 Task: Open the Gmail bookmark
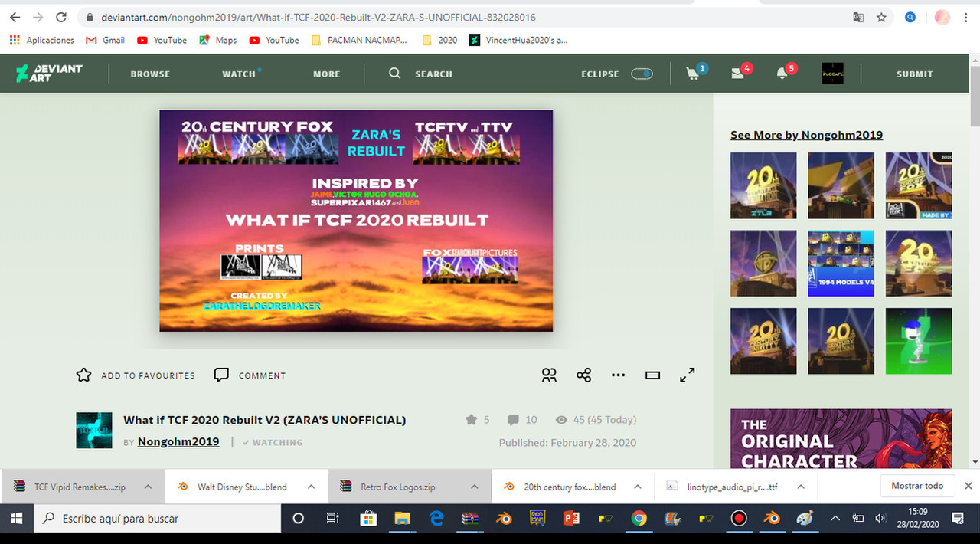tap(105, 40)
